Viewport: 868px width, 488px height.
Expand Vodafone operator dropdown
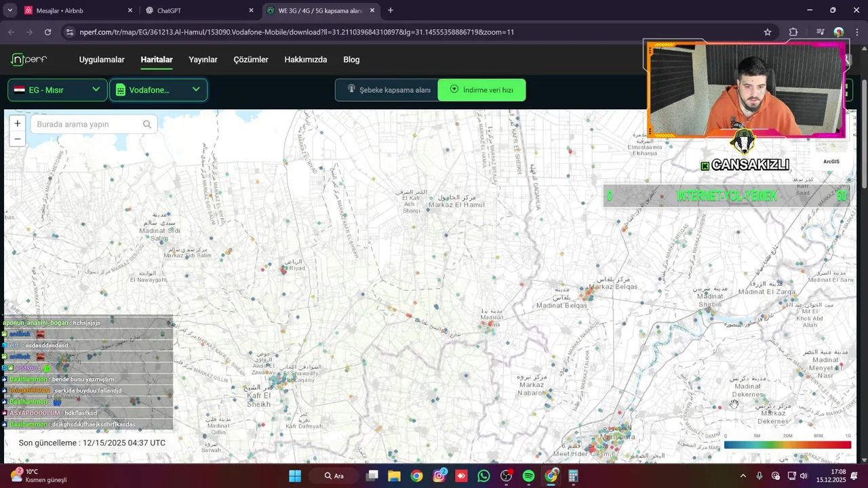coord(159,89)
